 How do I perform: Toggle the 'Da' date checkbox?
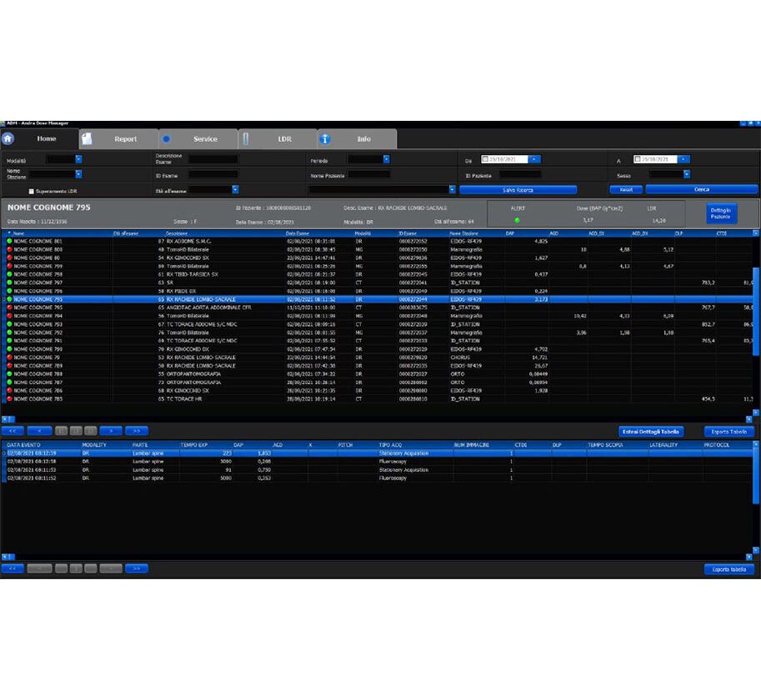click(485, 159)
